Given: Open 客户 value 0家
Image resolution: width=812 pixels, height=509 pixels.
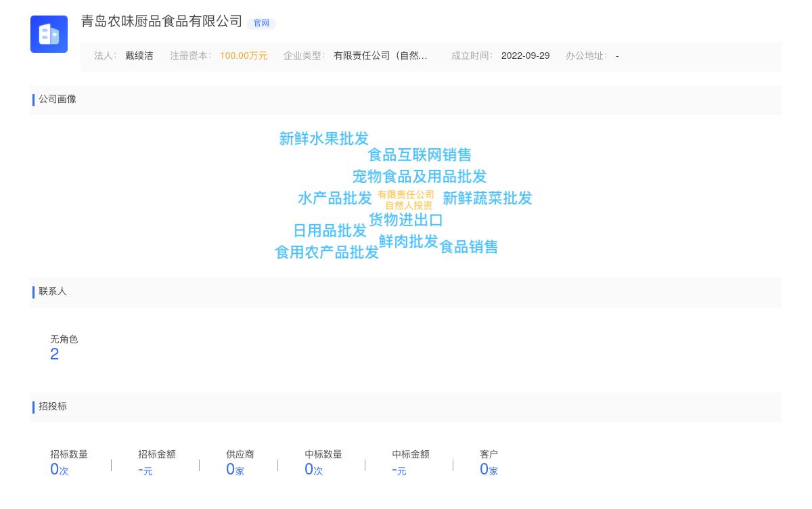Looking at the screenshot, I should click(489, 469).
